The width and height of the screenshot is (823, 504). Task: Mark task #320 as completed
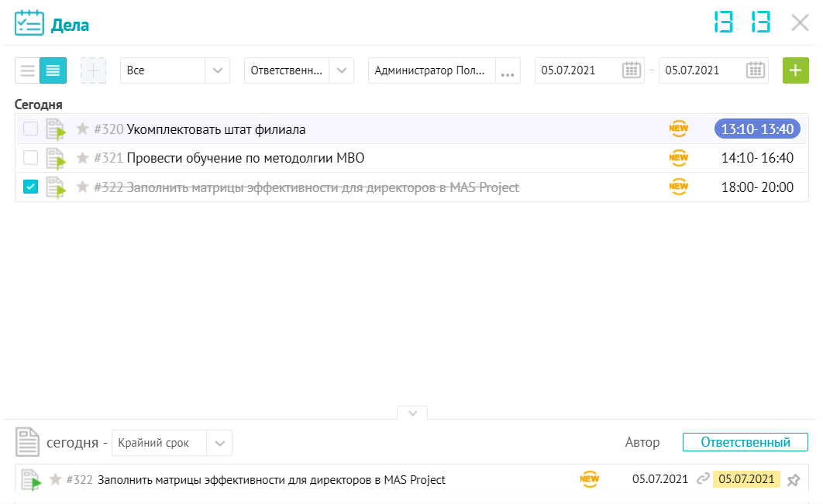30,128
